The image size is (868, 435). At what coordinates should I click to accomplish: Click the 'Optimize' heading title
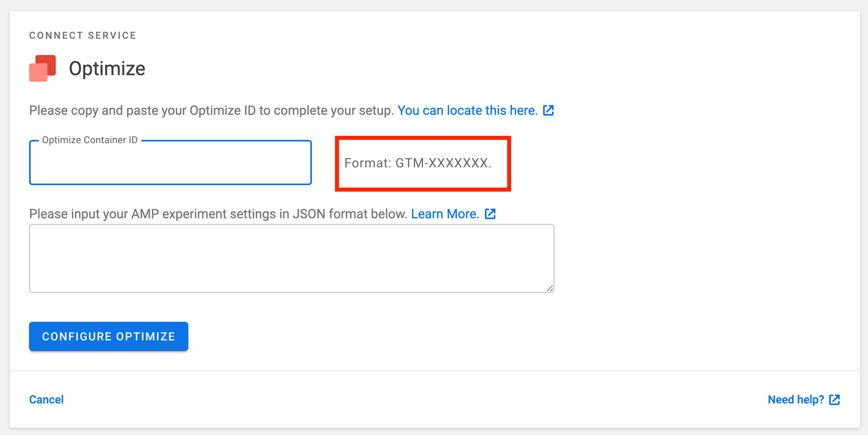coord(107,68)
